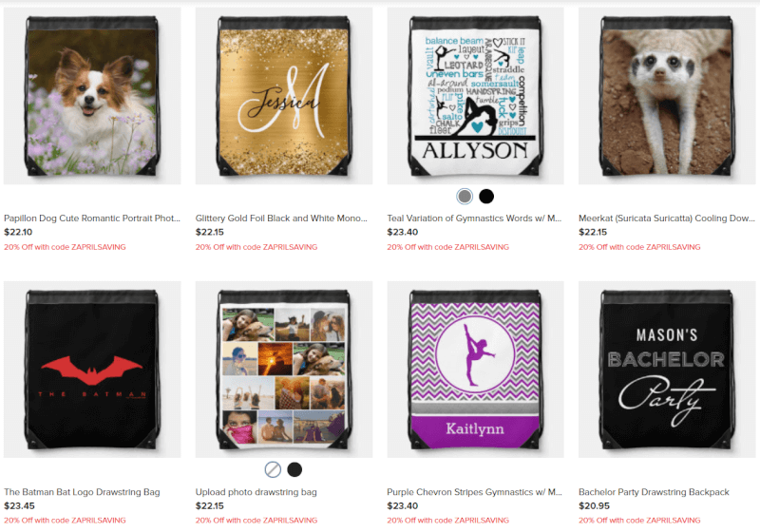760x532 pixels.
Task: Click the Papillon Dog Cute Romantic Portrait title
Action: (x=92, y=218)
